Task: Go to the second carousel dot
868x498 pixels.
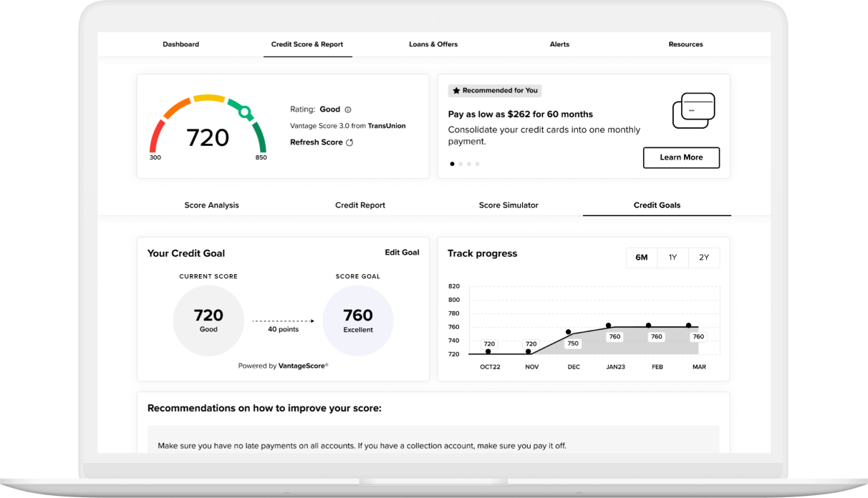Action: pyautogui.click(x=460, y=164)
